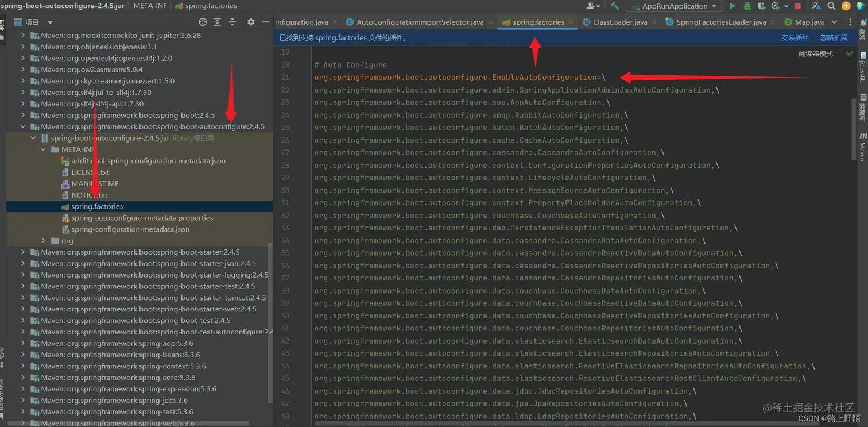Click the project tree vertical scrollbar
Screen dimensions: 868x427
(270, 322)
